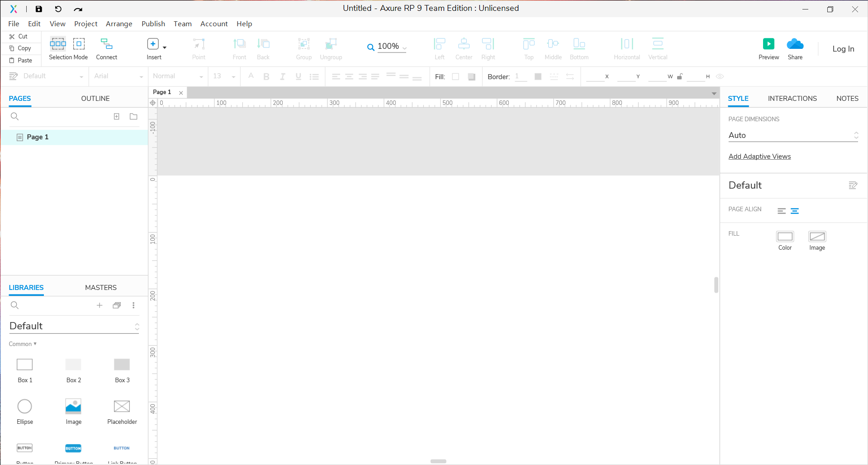Search in the Libraries panel
Image resolution: width=868 pixels, height=465 pixels.
pos(14,305)
